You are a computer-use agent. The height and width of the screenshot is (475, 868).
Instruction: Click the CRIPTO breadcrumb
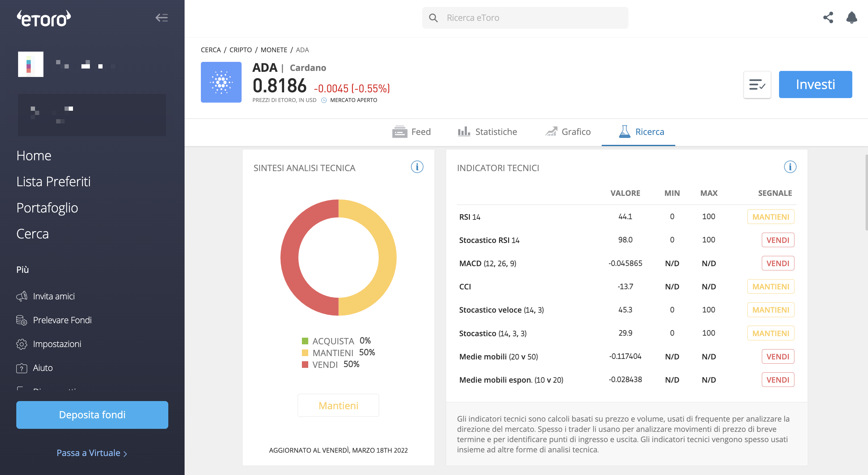(241, 50)
